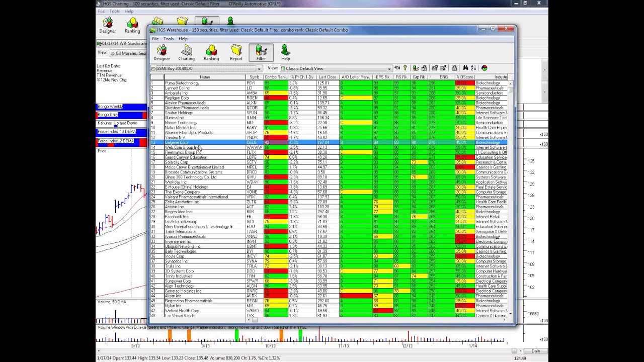Image resolution: width=644 pixels, height=362 pixels.
Task: Select the highlighted Celgene Corp row
Action: 329,142
